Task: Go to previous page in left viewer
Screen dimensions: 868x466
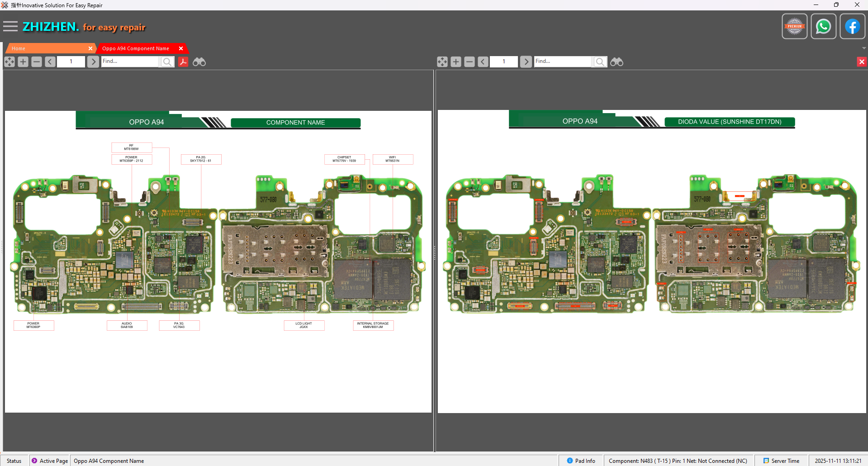Action: tap(50, 62)
